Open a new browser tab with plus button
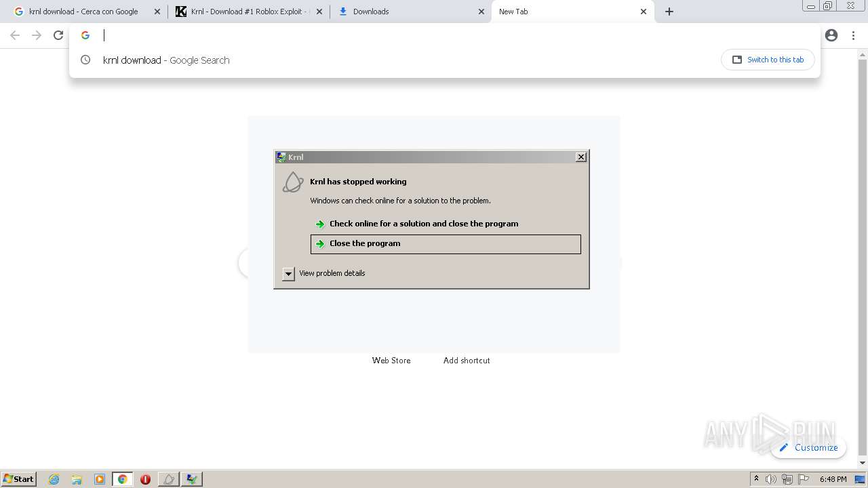This screenshot has width=868, height=488. pyautogui.click(x=669, y=12)
